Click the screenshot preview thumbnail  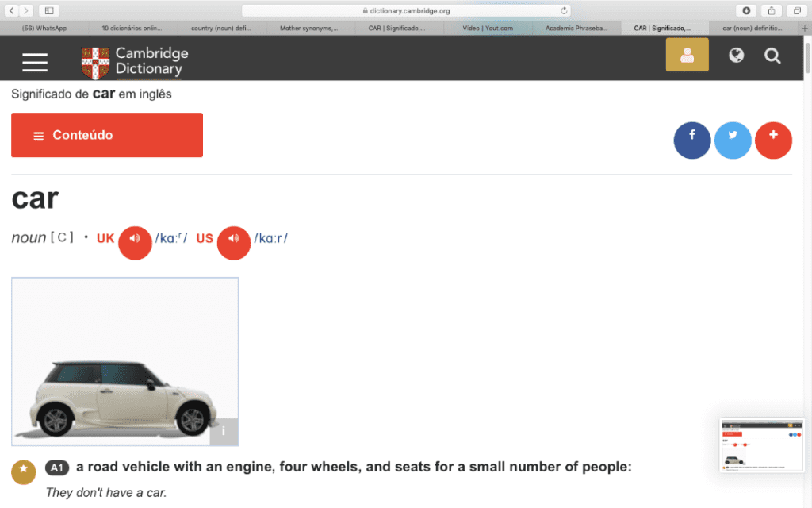(760, 445)
